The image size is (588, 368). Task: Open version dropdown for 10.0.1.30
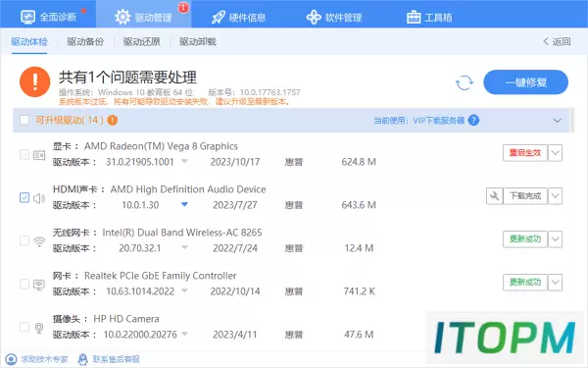click(x=184, y=205)
